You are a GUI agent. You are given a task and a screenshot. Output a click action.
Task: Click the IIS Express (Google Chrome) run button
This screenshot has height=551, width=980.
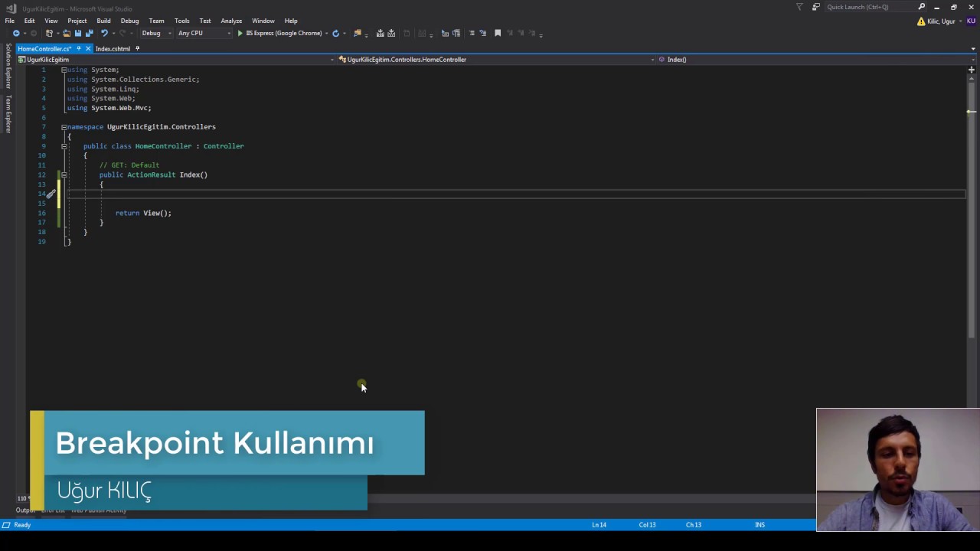[x=279, y=33]
